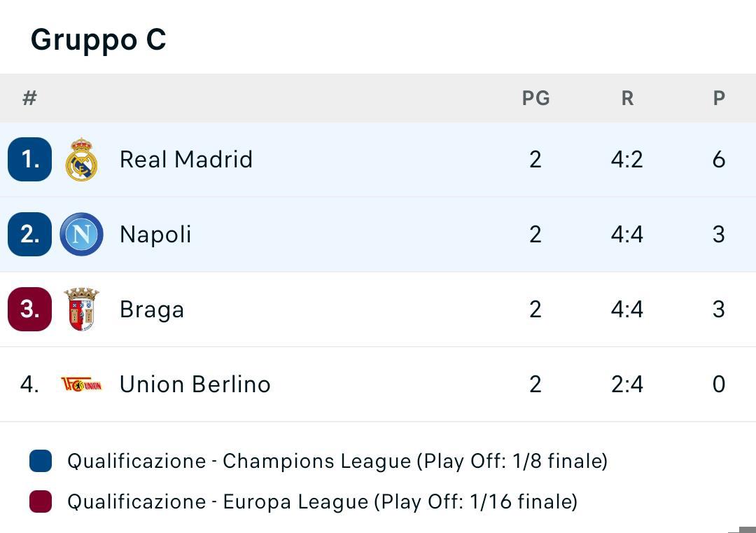Click the maroon position badge number 3
The image size is (756, 533).
[30, 309]
